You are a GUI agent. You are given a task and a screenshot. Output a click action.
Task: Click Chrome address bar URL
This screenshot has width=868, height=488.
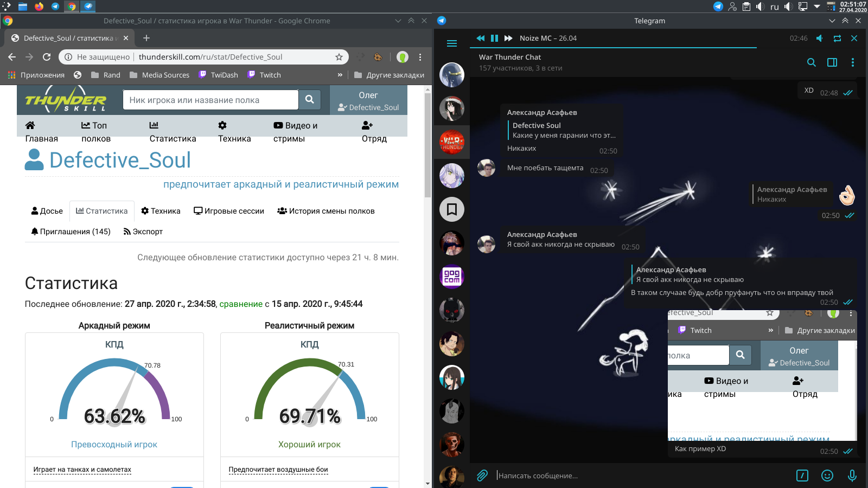210,57
